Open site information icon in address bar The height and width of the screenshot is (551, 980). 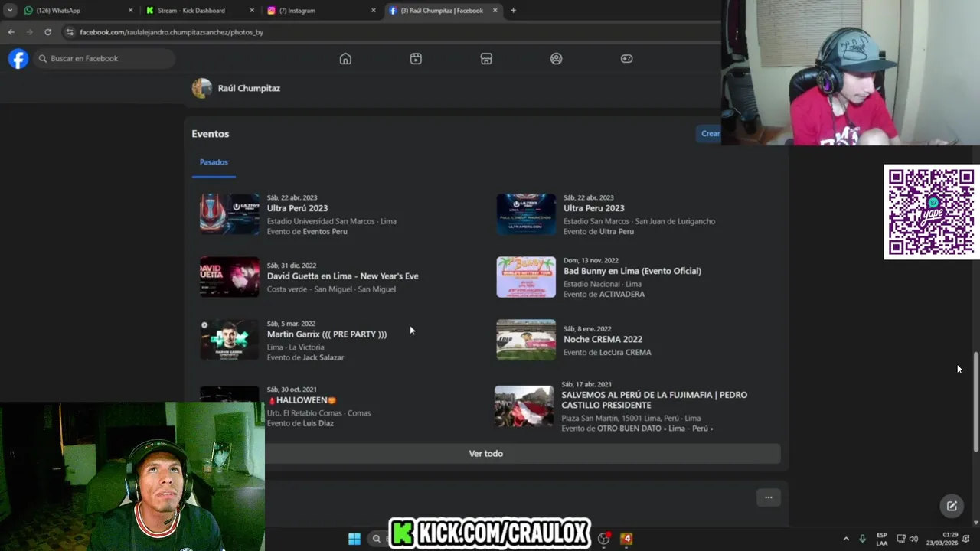[70, 32]
